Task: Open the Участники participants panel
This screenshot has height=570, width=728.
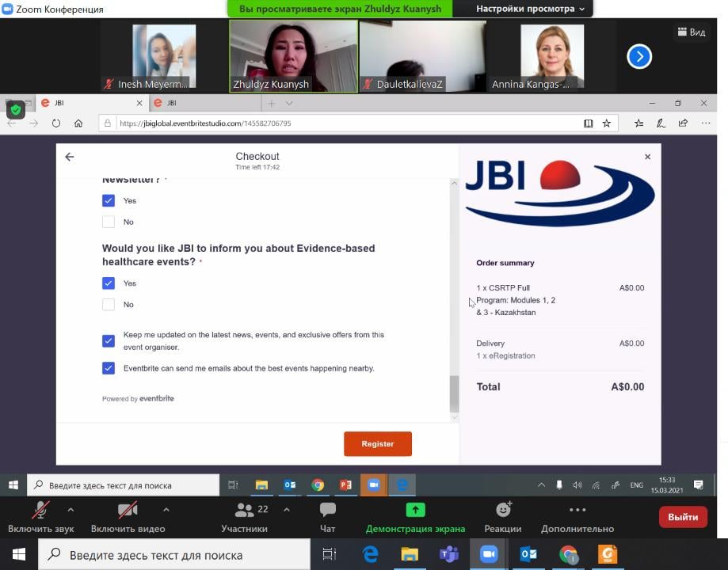Action: pyautogui.click(x=244, y=511)
